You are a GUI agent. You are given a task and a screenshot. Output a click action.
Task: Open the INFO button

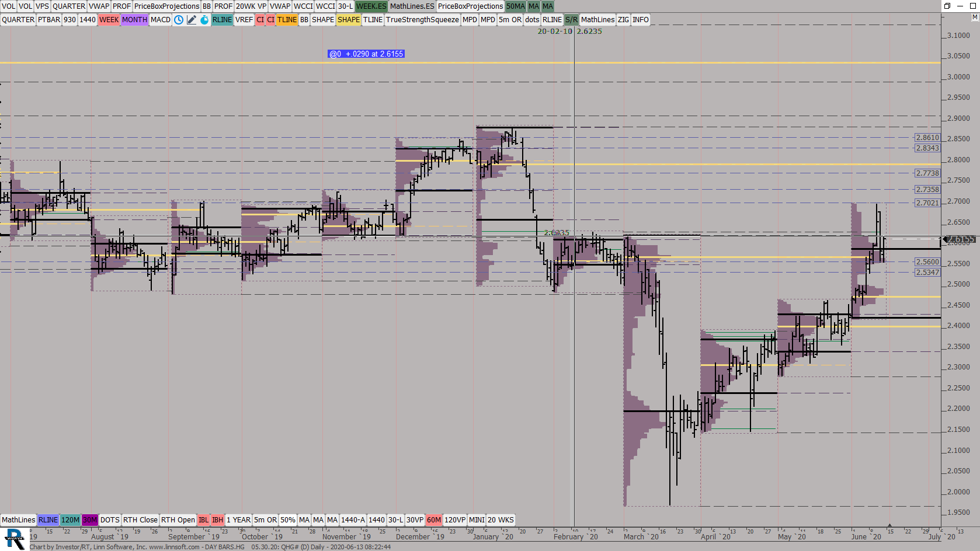[641, 20]
